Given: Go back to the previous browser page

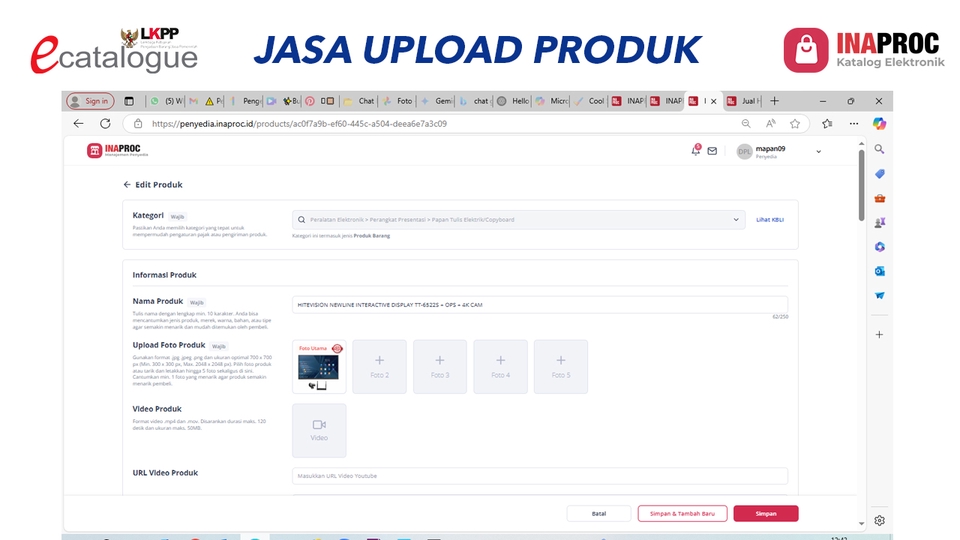Looking at the screenshot, I should pyautogui.click(x=78, y=124).
